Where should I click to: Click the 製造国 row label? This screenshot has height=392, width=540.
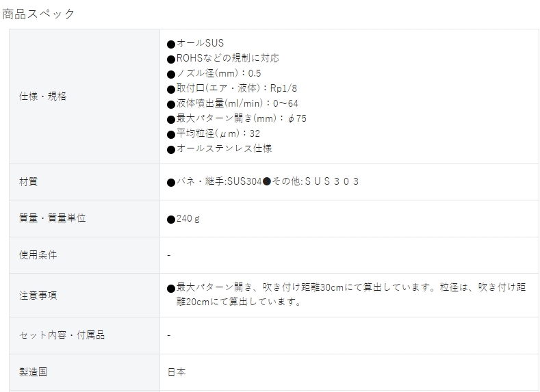tap(33, 372)
